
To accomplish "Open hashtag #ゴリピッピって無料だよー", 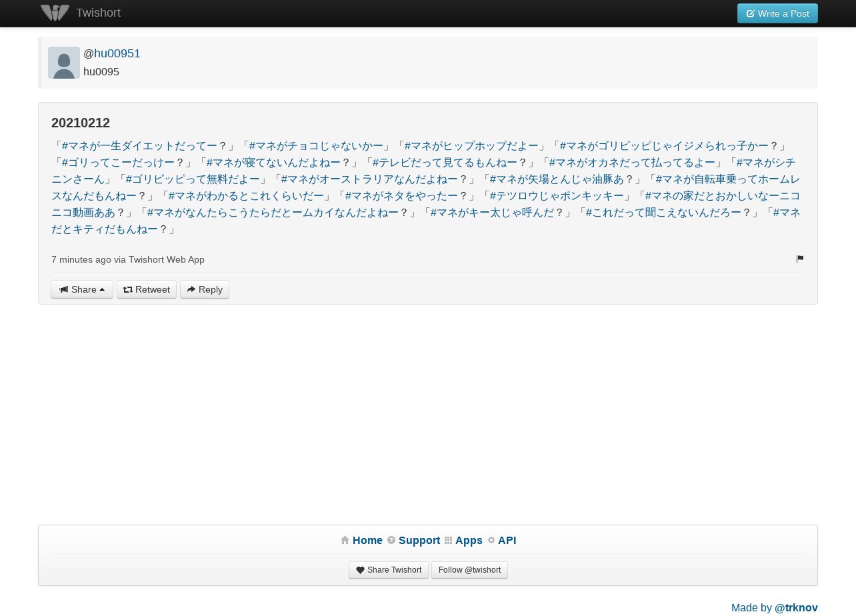I will [193, 179].
